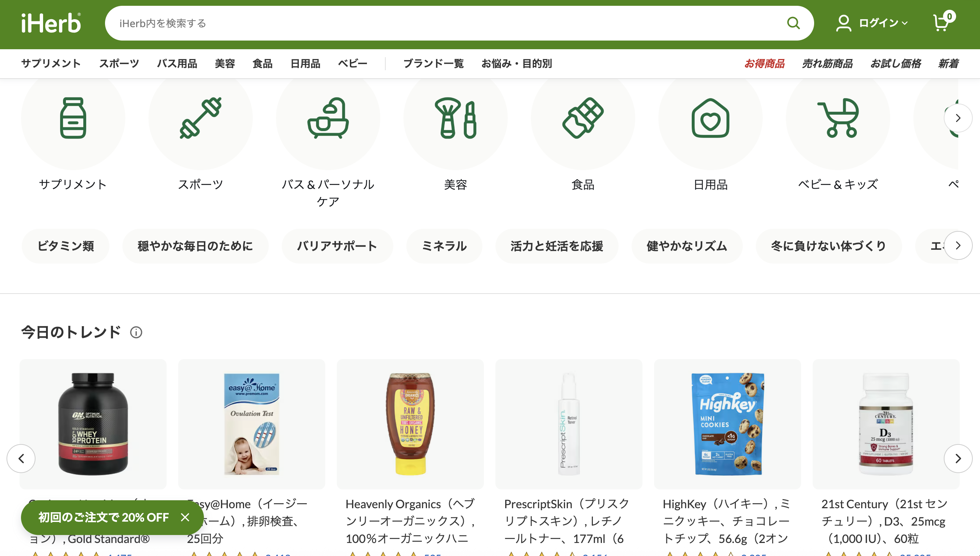Open the baby stroller category icon
Image resolution: width=980 pixels, height=556 pixels.
(838, 118)
